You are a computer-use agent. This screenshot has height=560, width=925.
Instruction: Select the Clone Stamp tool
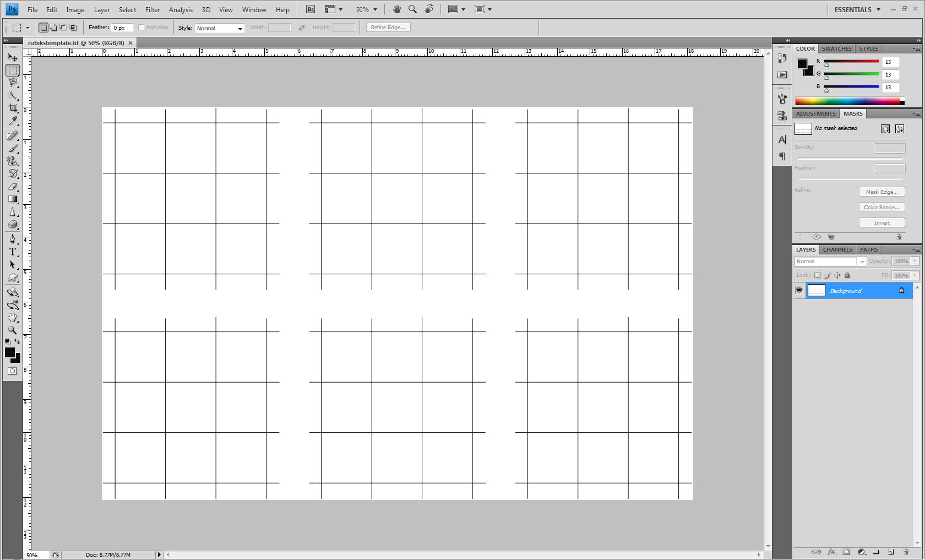click(13, 161)
